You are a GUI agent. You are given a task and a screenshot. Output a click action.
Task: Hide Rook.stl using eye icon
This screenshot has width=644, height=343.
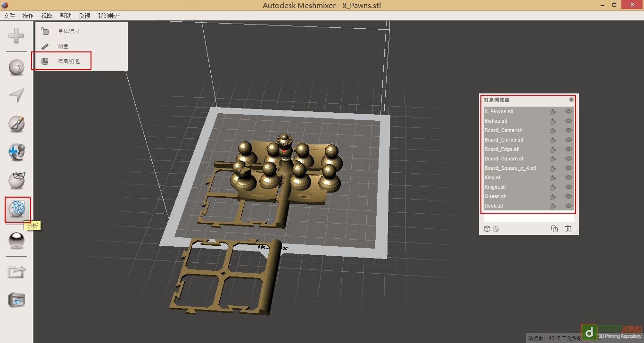568,206
